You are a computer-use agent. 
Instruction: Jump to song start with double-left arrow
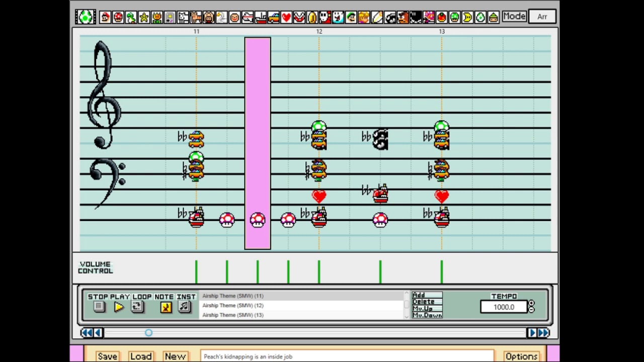[87, 332]
